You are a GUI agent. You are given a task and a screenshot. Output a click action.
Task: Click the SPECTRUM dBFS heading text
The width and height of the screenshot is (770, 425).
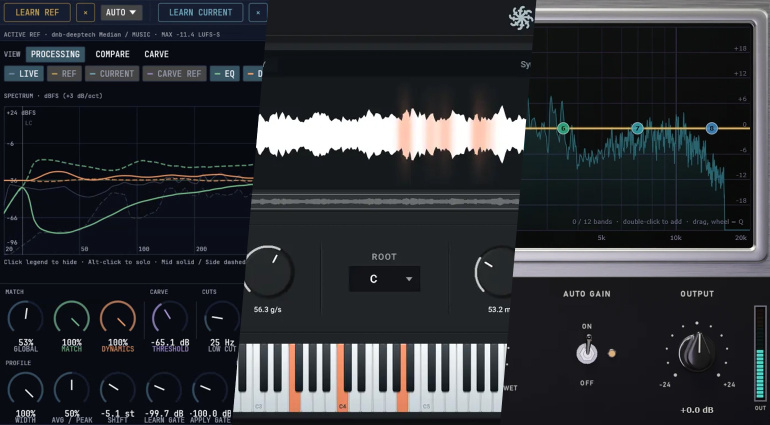click(x=53, y=96)
